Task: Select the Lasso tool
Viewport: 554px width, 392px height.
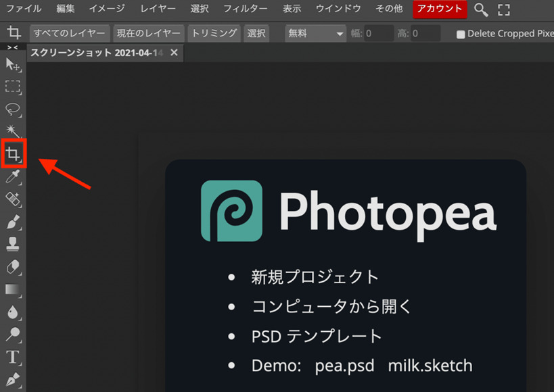Action: (x=13, y=109)
